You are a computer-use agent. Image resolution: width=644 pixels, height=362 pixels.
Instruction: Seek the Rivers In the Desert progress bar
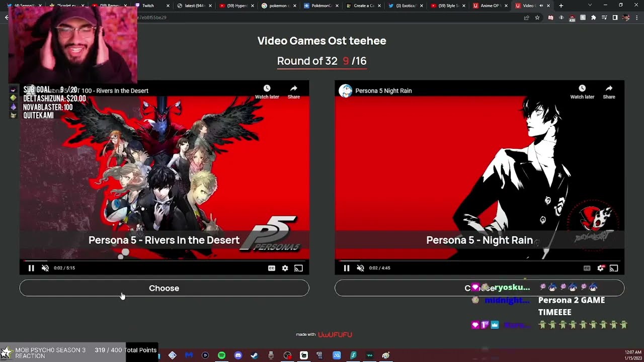coord(164,260)
